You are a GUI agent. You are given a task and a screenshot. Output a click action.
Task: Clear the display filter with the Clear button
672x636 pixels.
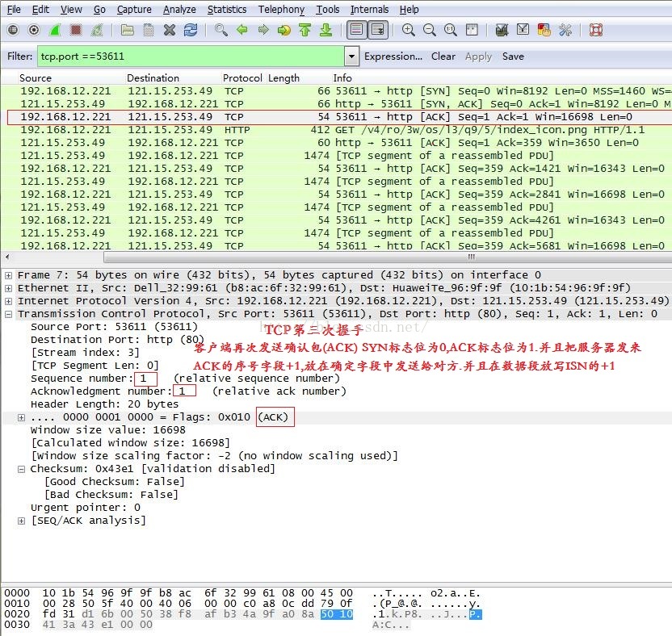pos(443,56)
